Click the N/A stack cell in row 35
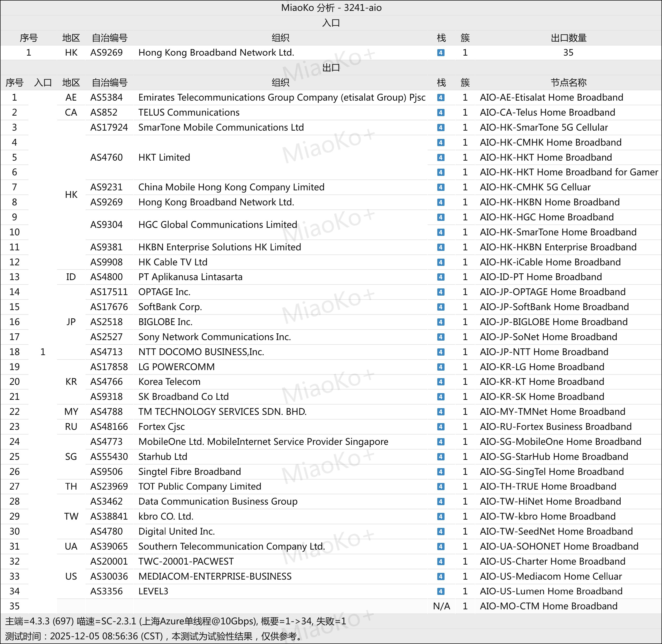Viewport: 662px width, 644px height. [441, 606]
